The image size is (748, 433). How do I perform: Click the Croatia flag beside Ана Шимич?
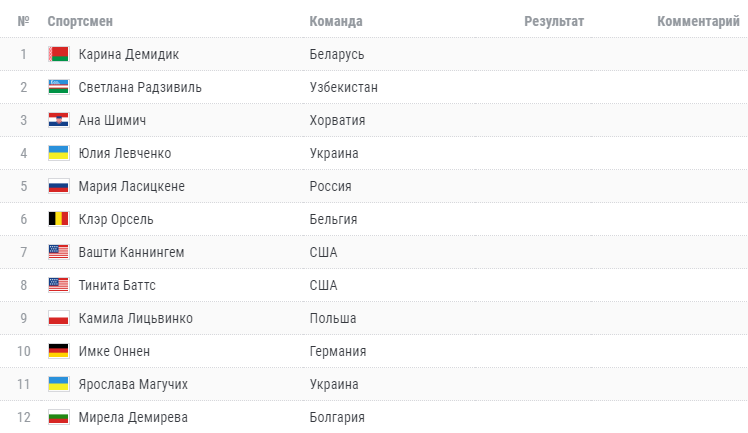58,120
